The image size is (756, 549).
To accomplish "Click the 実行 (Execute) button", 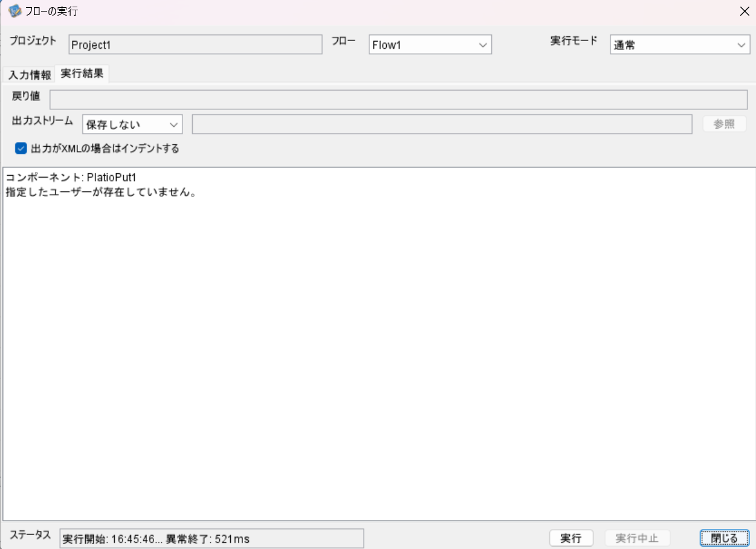I will tap(570, 538).
